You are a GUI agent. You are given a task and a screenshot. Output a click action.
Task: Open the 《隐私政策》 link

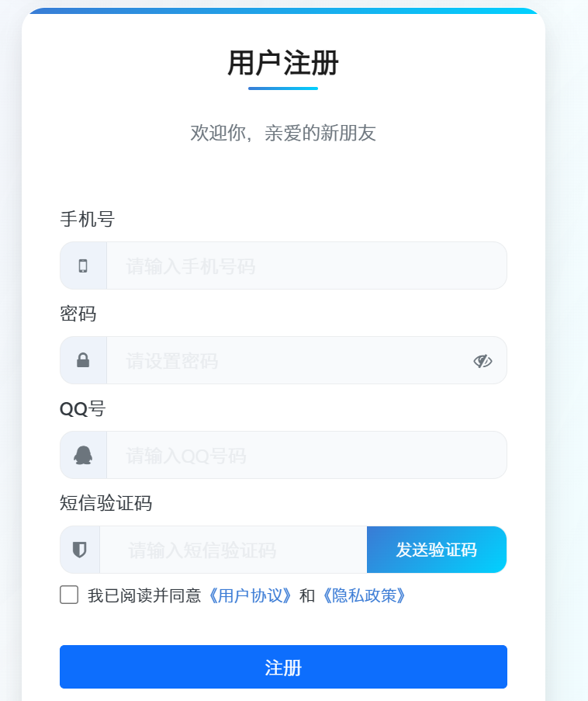pos(363,595)
